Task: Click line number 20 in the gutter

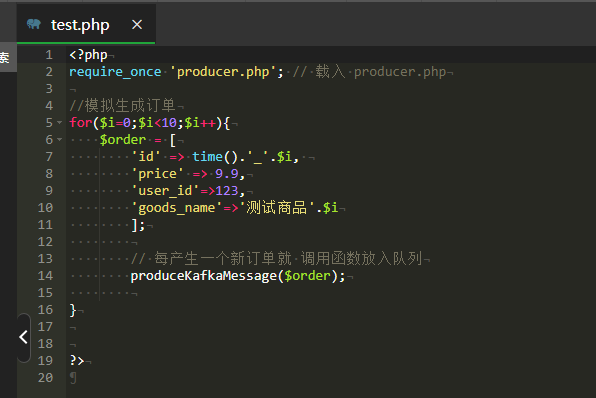Action: [x=45, y=377]
